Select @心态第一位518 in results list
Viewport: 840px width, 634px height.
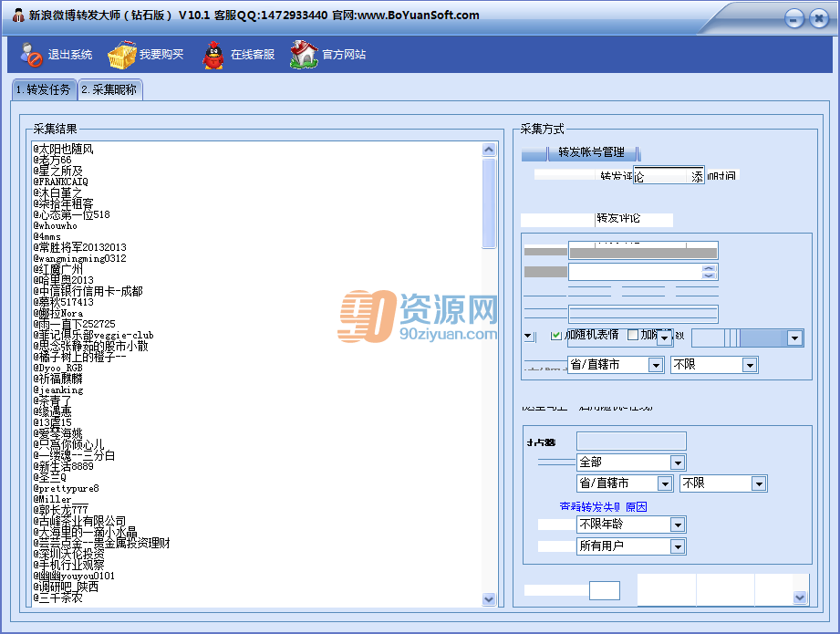[x=71, y=214]
